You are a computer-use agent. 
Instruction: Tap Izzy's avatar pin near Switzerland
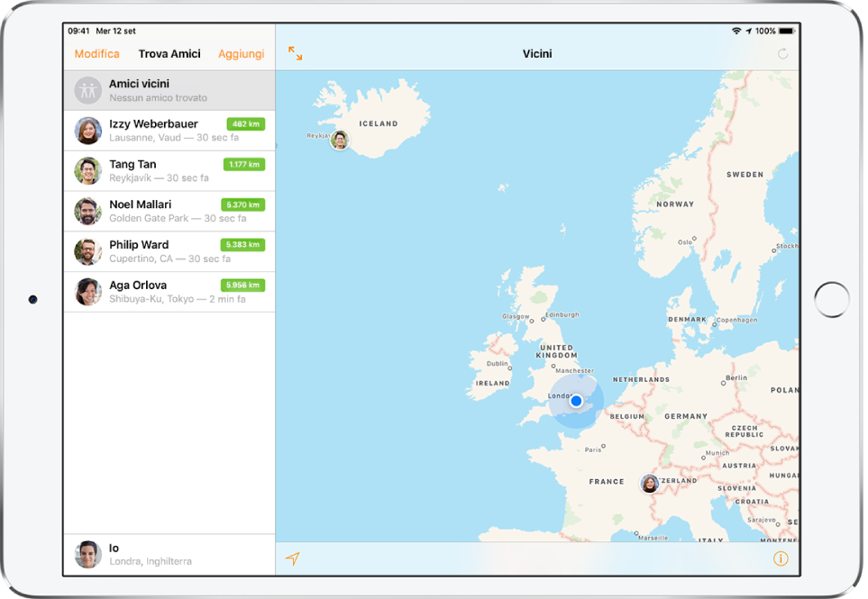pos(649,484)
